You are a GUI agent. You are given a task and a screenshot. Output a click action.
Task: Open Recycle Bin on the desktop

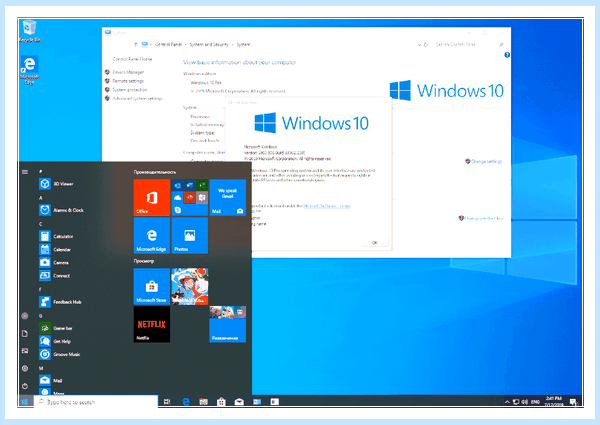click(29, 31)
